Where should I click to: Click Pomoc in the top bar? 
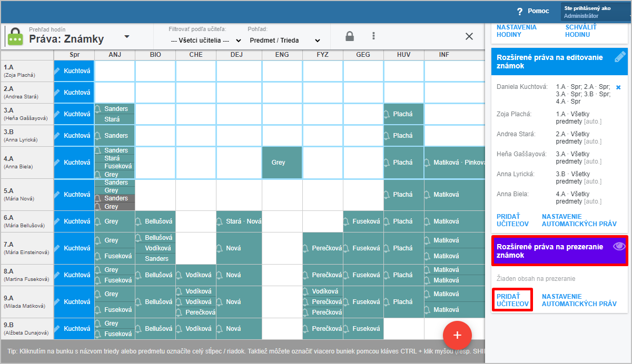pyautogui.click(x=538, y=11)
